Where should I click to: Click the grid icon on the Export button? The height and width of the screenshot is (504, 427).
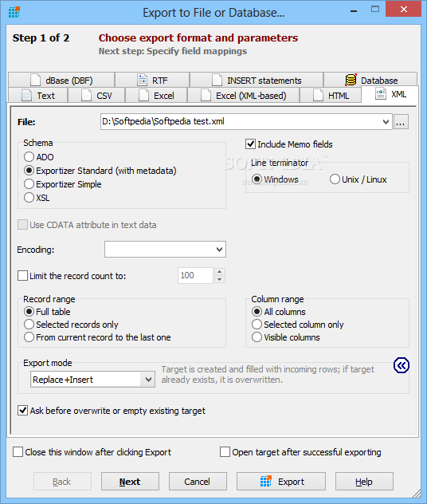(x=266, y=481)
